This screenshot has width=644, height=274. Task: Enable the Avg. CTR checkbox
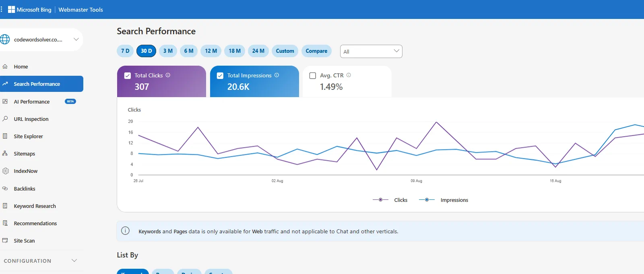pos(313,75)
